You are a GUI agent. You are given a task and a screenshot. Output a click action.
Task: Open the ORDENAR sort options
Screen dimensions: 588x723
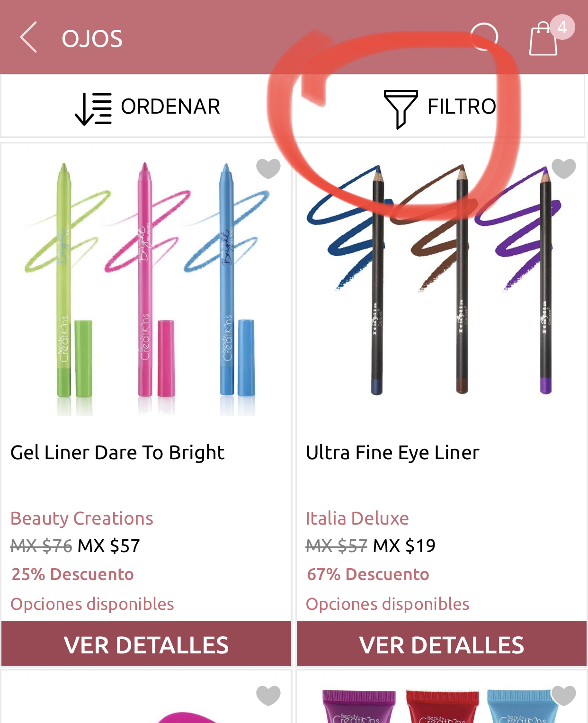point(147,107)
